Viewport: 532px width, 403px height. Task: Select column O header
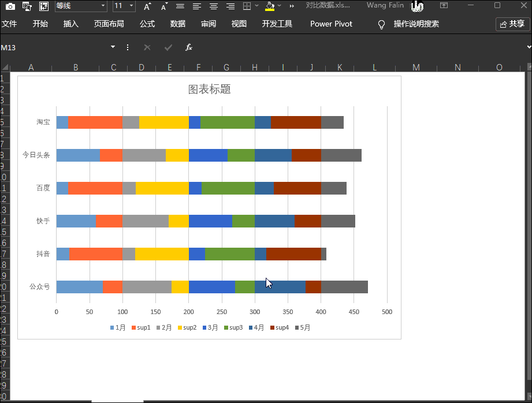point(499,67)
